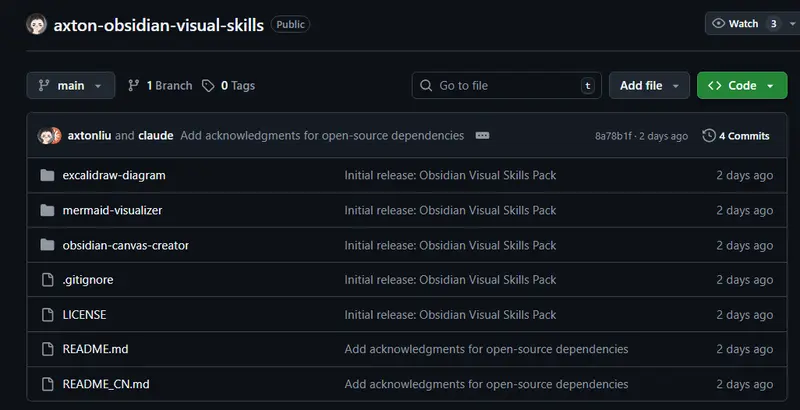This screenshot has width=800, height=410.
Task: Open the commit message on .gitignore row
Action: point(450,280)
